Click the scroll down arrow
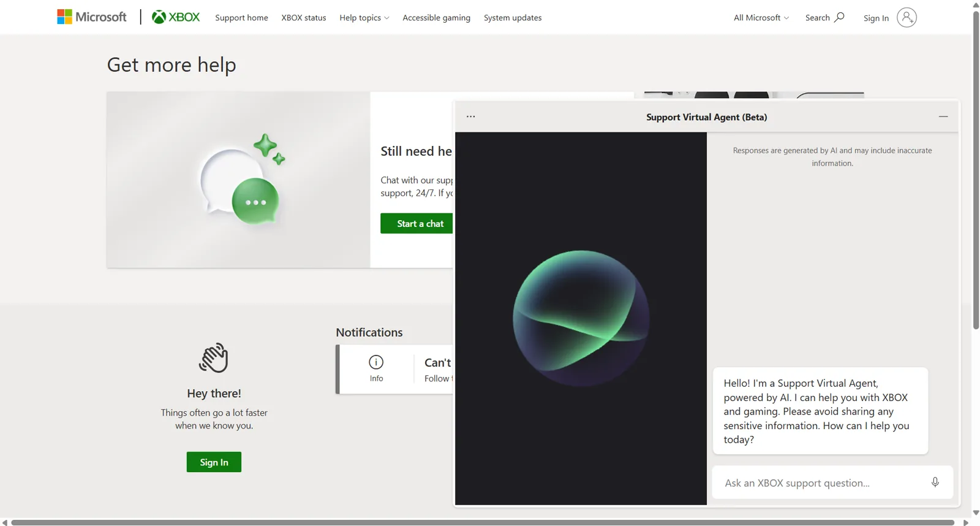 (976, 513)
